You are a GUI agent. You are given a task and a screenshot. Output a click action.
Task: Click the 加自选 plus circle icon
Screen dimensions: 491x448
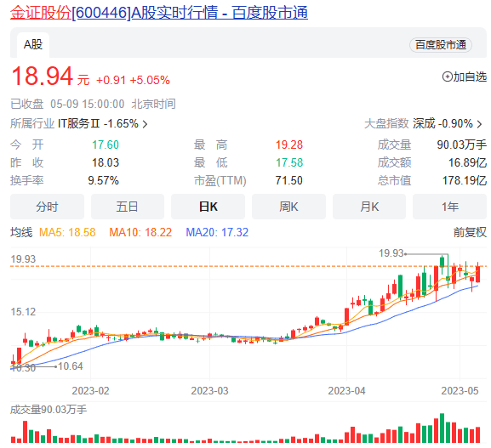click(x=447, y=77)
